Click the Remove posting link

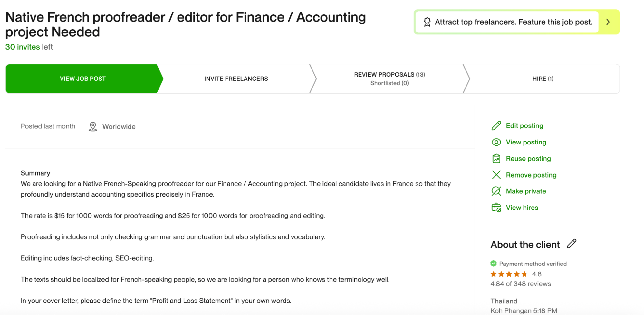pyautogui.click(x=531, y=175)
